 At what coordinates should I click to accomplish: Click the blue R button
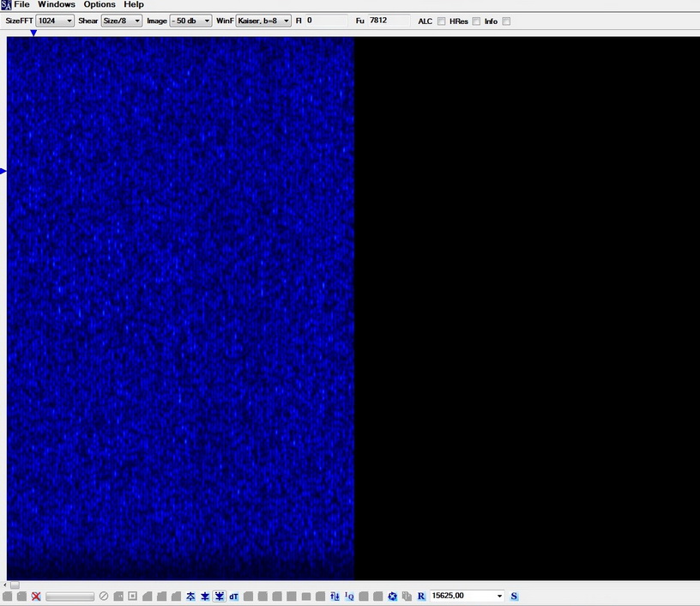[421, 597]
